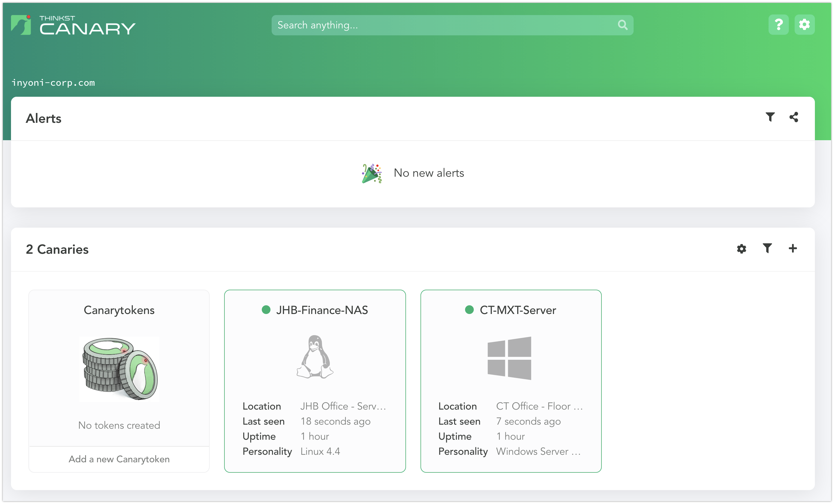Viewport: 834px width, 504px height.
Task: Click the Thinkst Canary logo
Action: [x=73, y=26]
